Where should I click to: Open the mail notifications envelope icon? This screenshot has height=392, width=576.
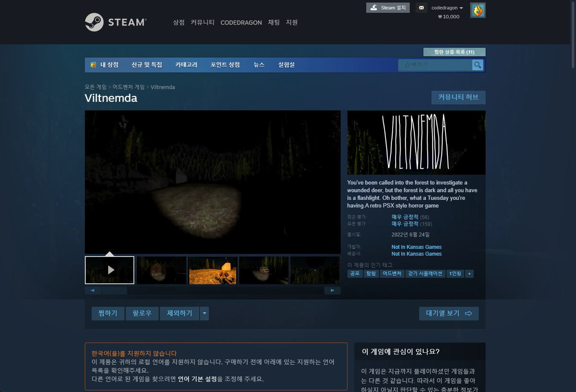point(421,8)
